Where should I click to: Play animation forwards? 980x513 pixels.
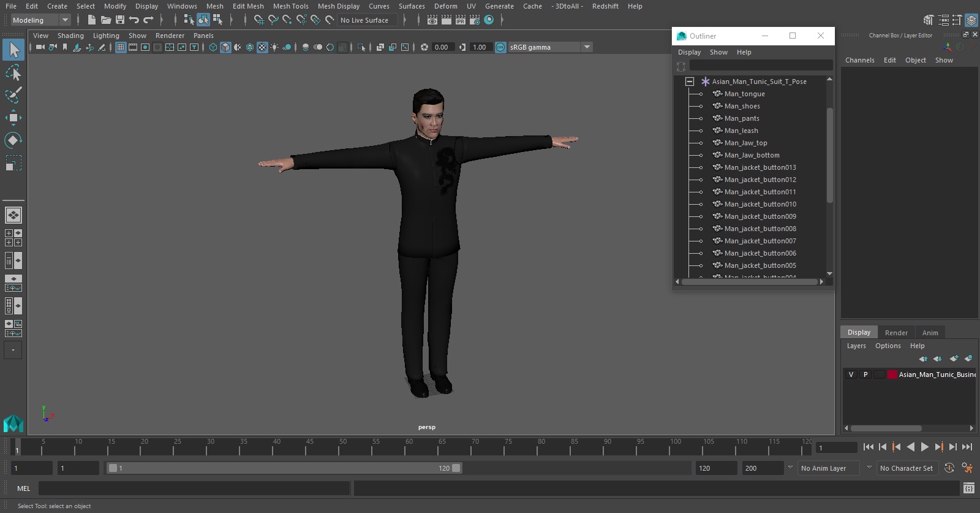pos(925,447)
